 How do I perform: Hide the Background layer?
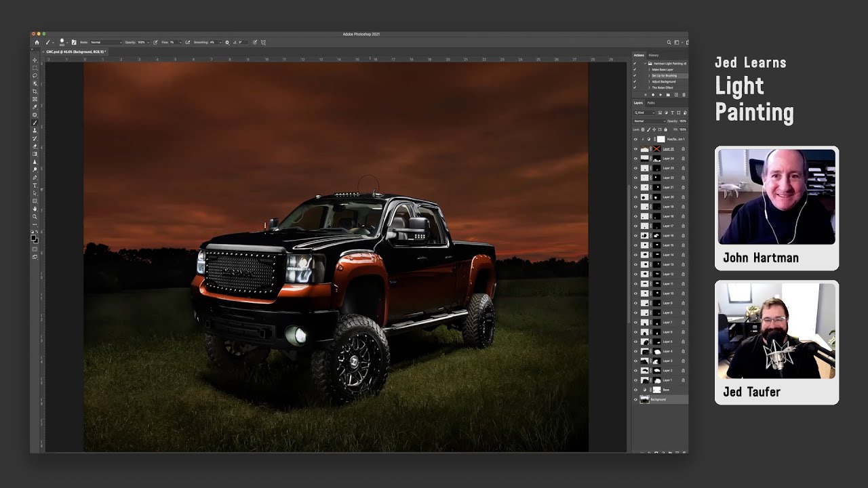click(635, 399)
